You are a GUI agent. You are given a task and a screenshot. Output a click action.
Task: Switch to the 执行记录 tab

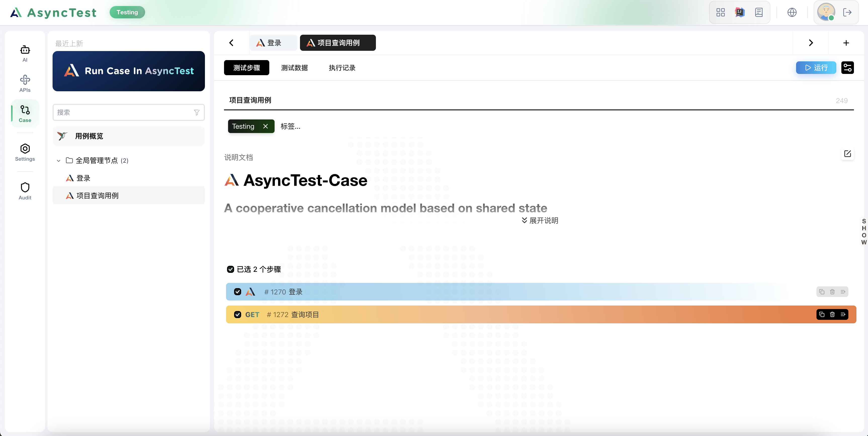tap(342, 68)
